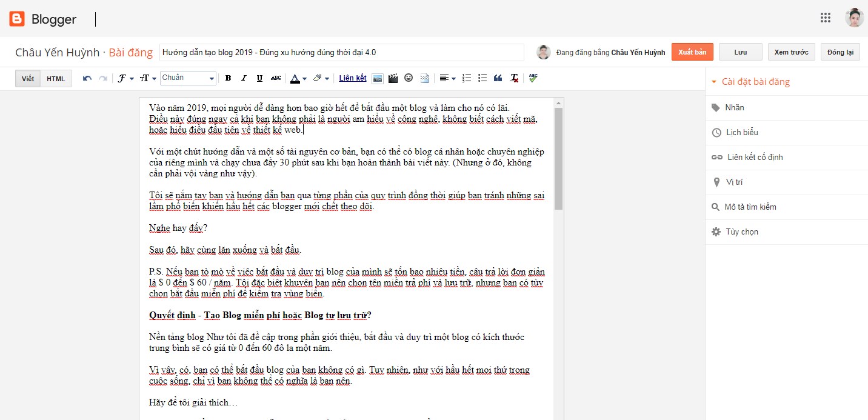Image resolution: width=868 pixels, height=420 pixels.
Task: Apply blockquote formatting using the quote icon
Action: [x=498, y=78]
